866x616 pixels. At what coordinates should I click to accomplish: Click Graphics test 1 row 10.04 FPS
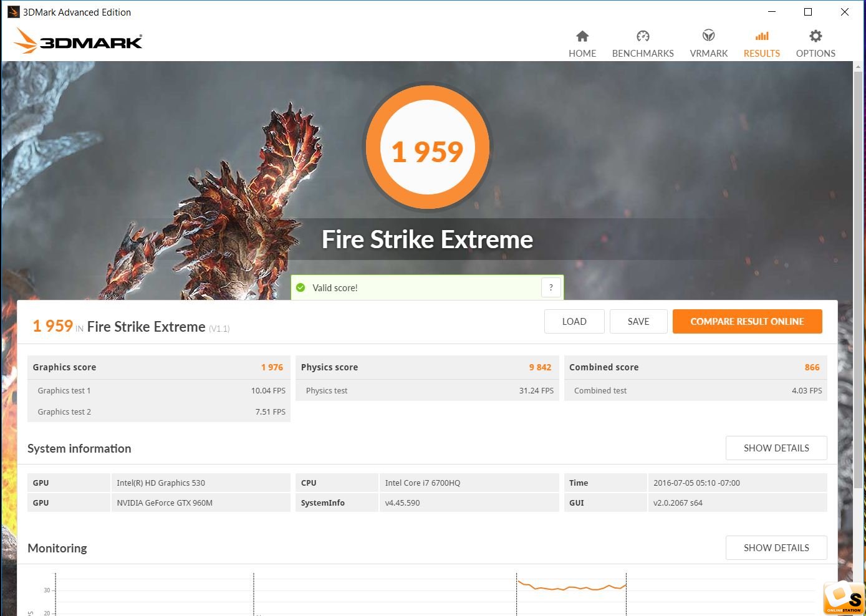click(x=159, y=390)
